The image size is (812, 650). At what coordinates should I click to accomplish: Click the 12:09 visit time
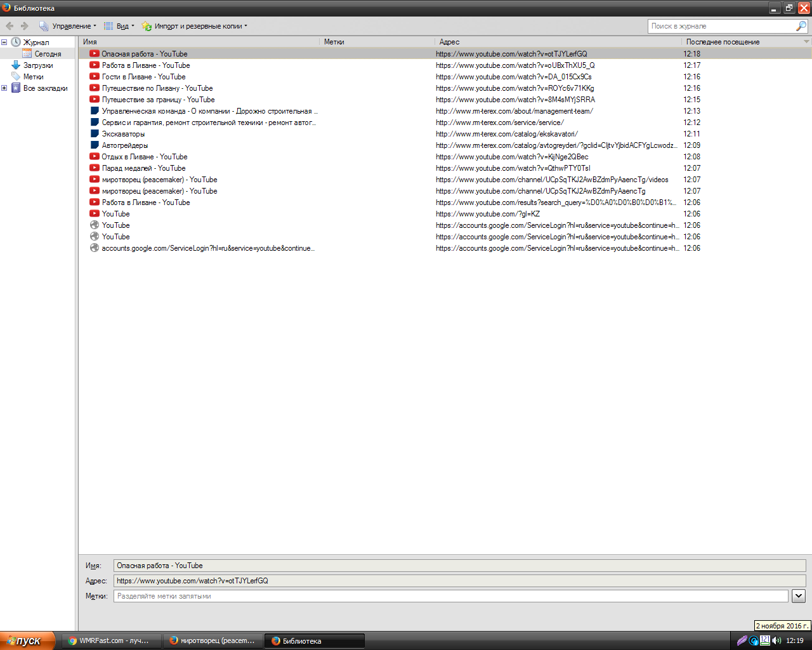692,145
